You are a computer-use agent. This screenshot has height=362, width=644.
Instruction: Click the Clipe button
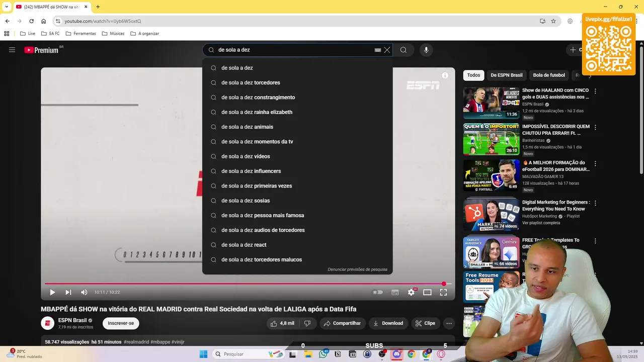(426, 323)
